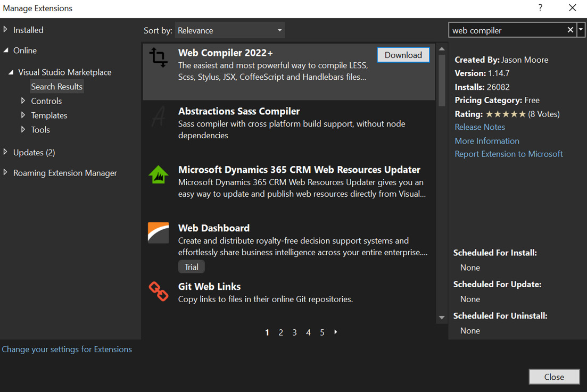Go to results page 5
The width and height of the screenshot is (587, 392).
pyautogui.click(x=322, y=332)
